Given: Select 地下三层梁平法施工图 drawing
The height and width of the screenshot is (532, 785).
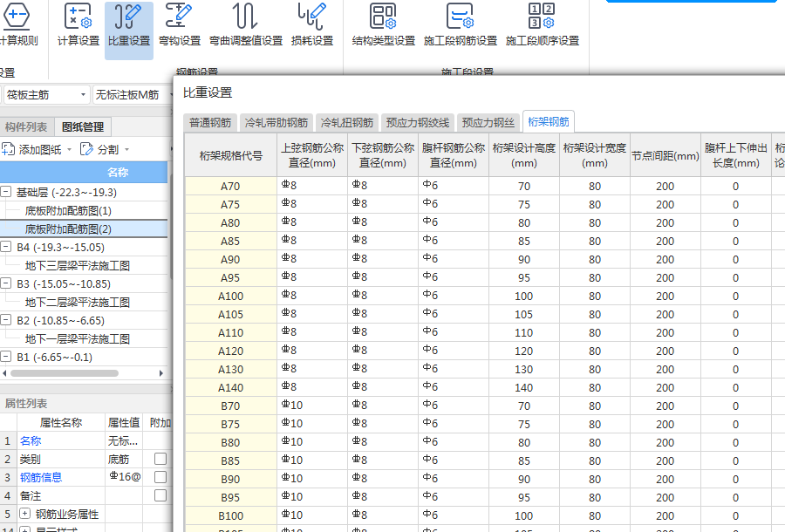Looking at the screenshot, I should click(78, 266).
